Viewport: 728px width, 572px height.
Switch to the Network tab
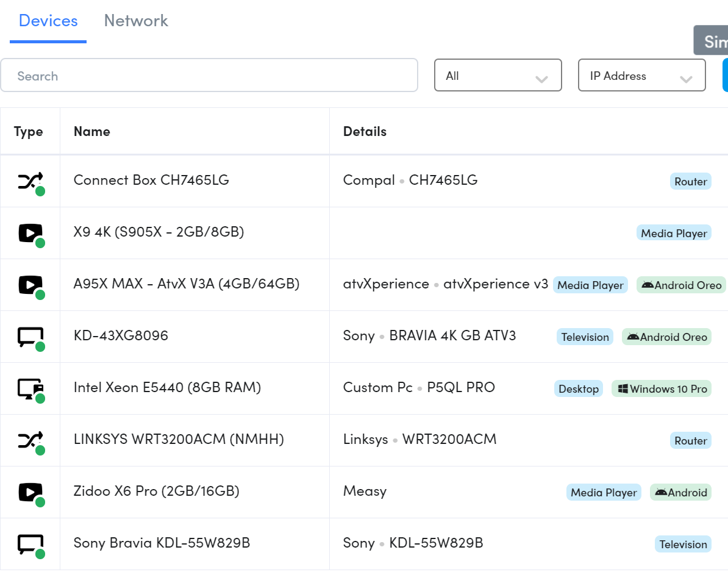click(136, 21)
